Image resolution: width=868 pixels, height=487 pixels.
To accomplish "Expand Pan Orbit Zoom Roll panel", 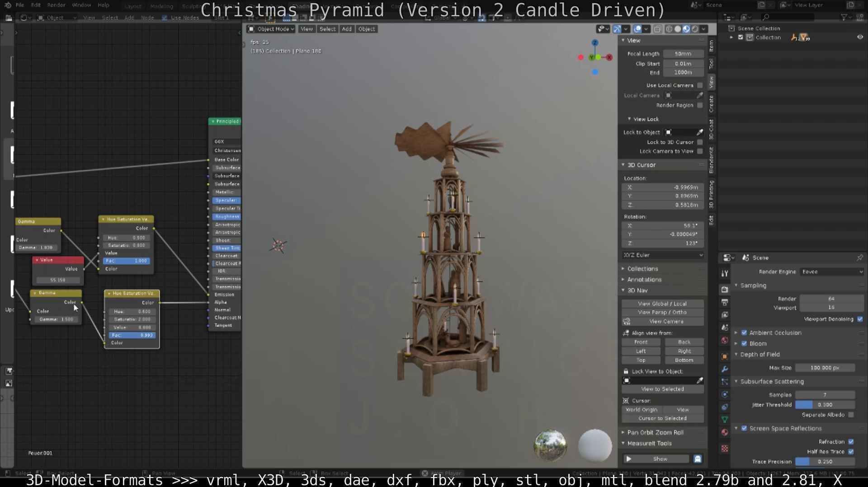I will coord(655,433).
